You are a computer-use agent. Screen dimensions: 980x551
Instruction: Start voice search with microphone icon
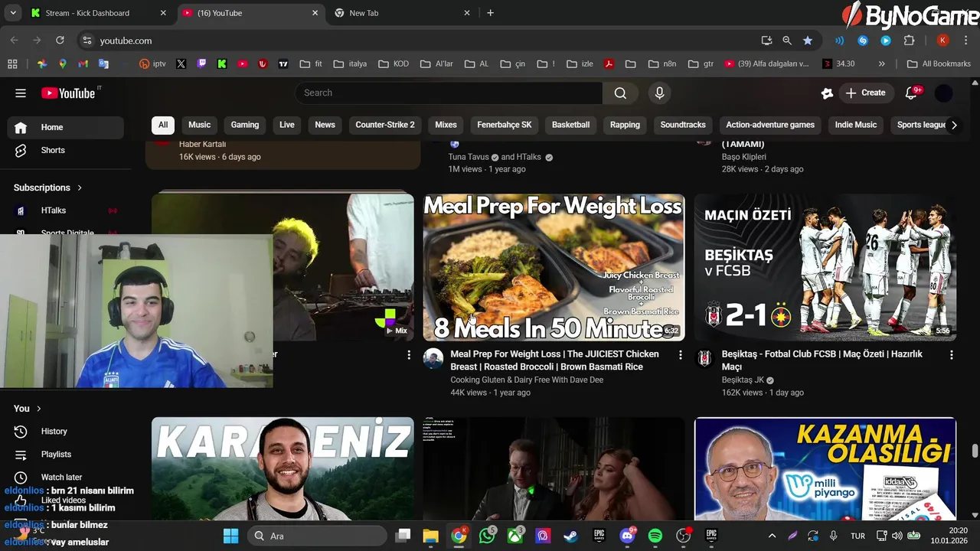click(659, 93)
